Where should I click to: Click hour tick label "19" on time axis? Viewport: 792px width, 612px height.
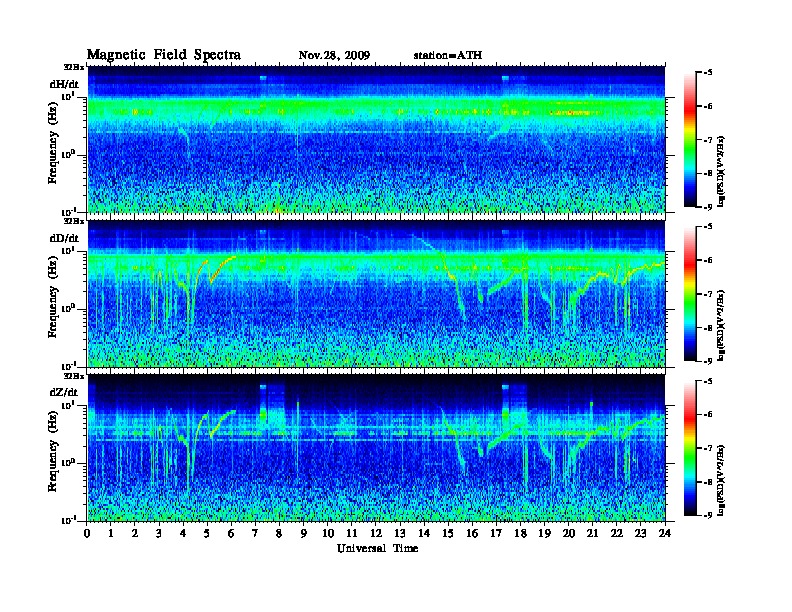point(544,533)
